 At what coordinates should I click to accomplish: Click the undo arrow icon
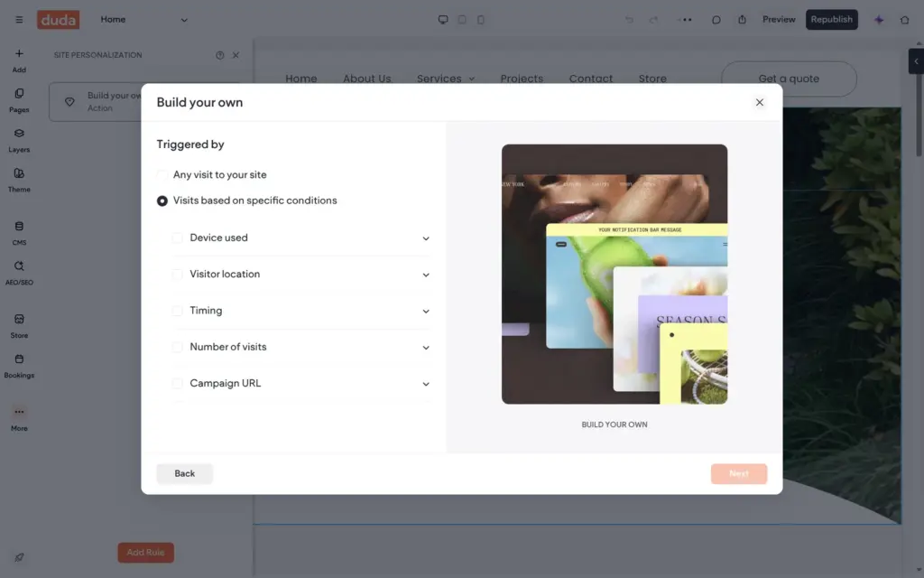629,20
